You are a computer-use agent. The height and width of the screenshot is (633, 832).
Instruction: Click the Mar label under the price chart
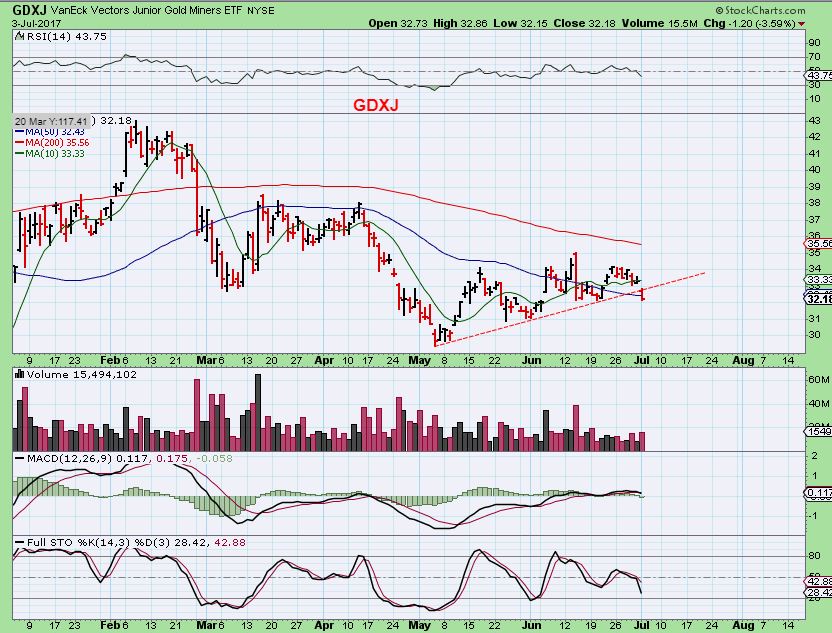click(x=206, y=360)
